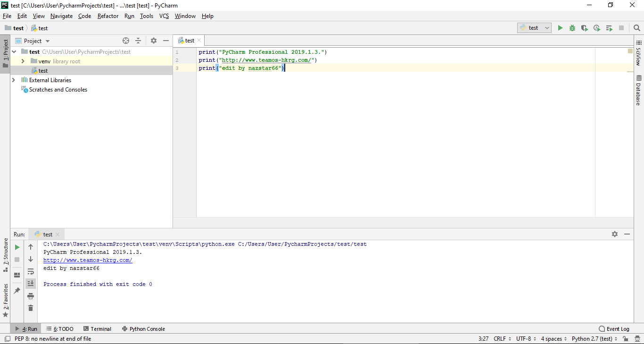Run with coverage icon in the top toolbar
This screenshot has height=344, width=644.
(585, 28)
